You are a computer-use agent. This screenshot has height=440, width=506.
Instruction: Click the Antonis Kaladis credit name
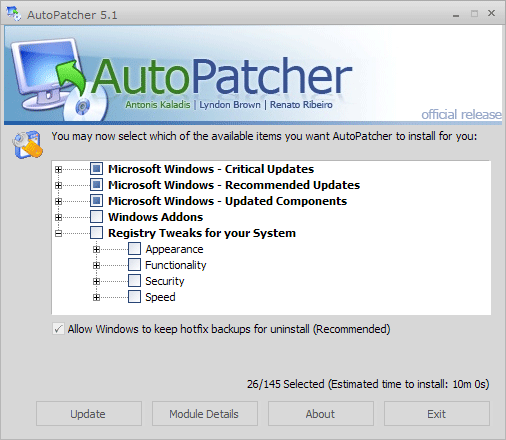pos(158,105)
